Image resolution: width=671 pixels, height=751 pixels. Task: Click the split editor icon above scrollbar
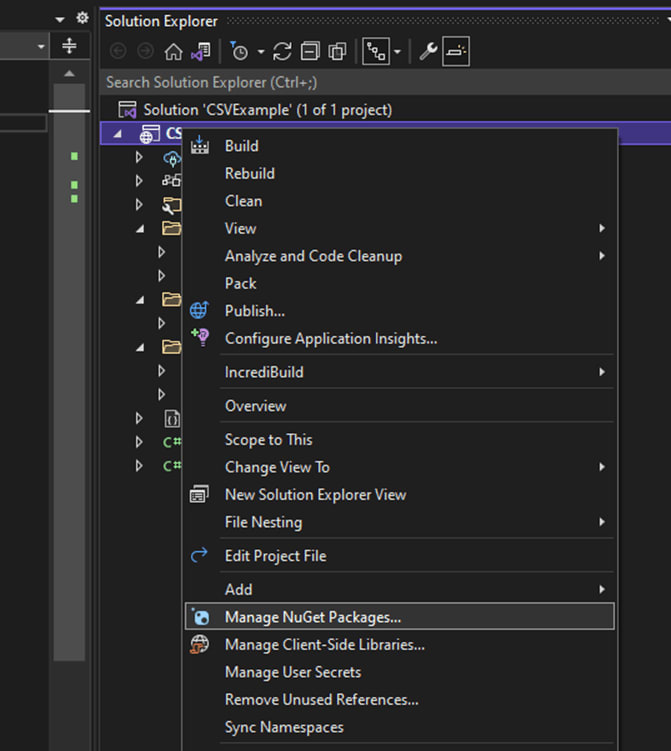point(69,46)
